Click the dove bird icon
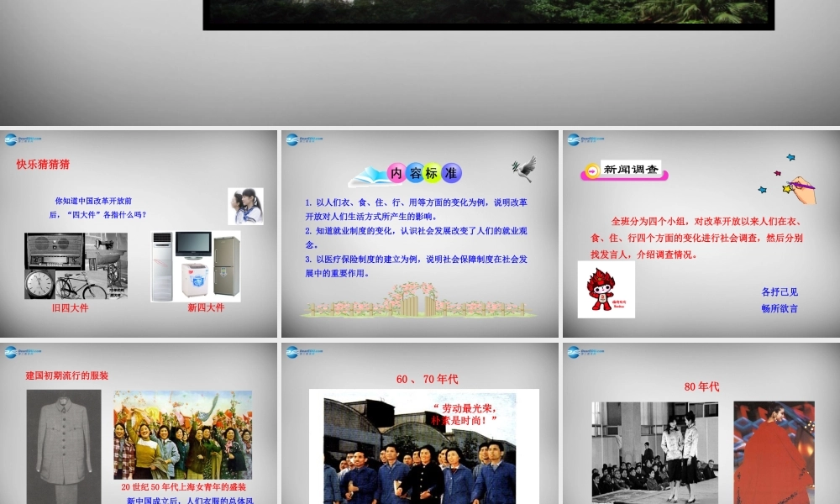The image size is (840, 504). 524,169
